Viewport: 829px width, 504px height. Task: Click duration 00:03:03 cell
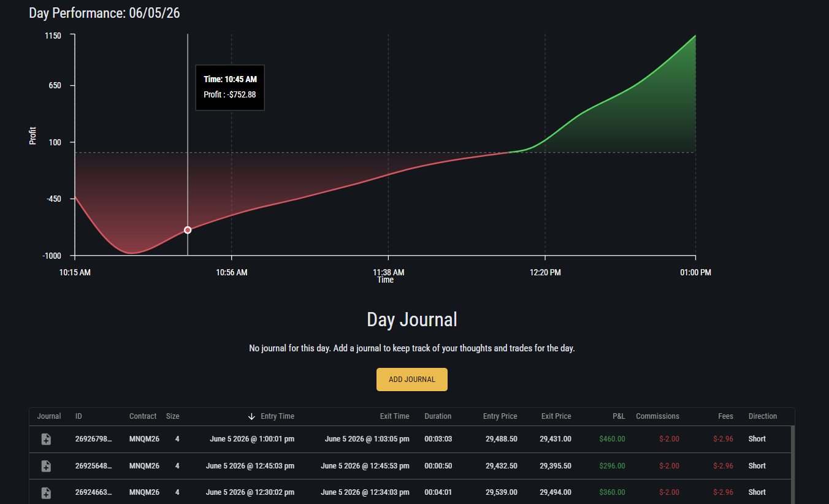coord(438,439)
